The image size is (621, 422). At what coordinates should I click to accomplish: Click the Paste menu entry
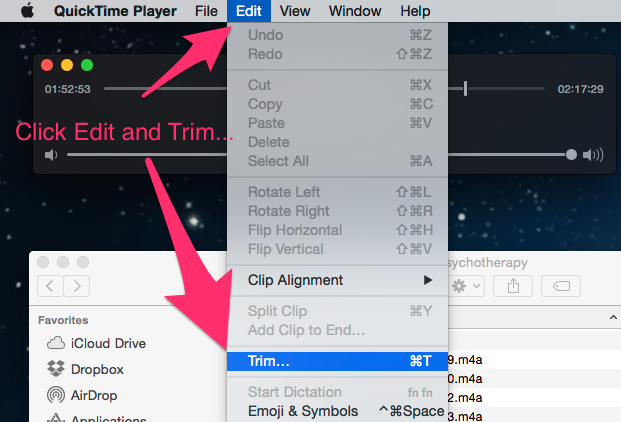point(337,123)
